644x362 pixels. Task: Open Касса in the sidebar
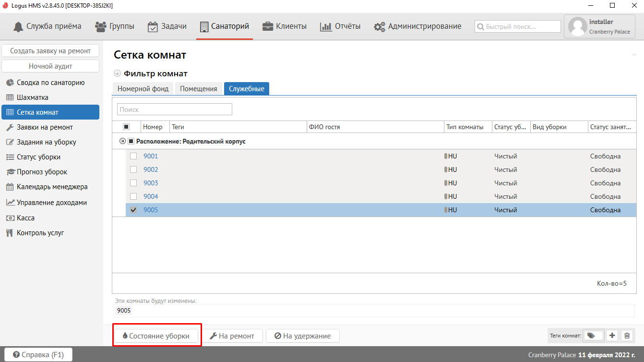(25, 218)
